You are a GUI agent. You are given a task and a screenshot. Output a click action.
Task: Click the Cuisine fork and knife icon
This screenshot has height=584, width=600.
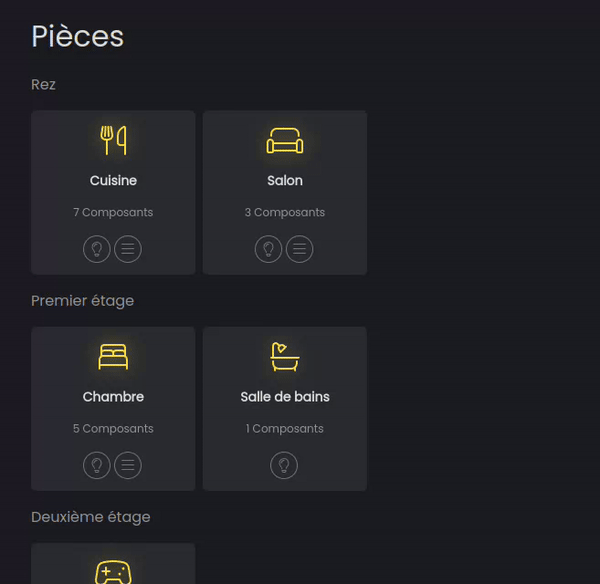pyautogui.click(x=113, y=140)
